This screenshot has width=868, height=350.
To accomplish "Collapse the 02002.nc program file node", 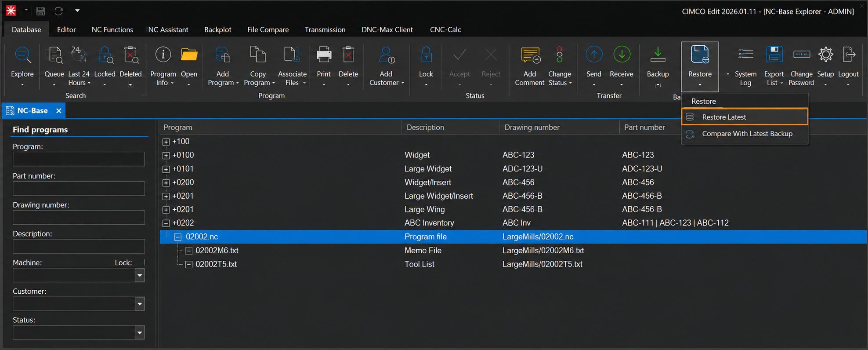I will pyautogui.click(x=178, y=237).
